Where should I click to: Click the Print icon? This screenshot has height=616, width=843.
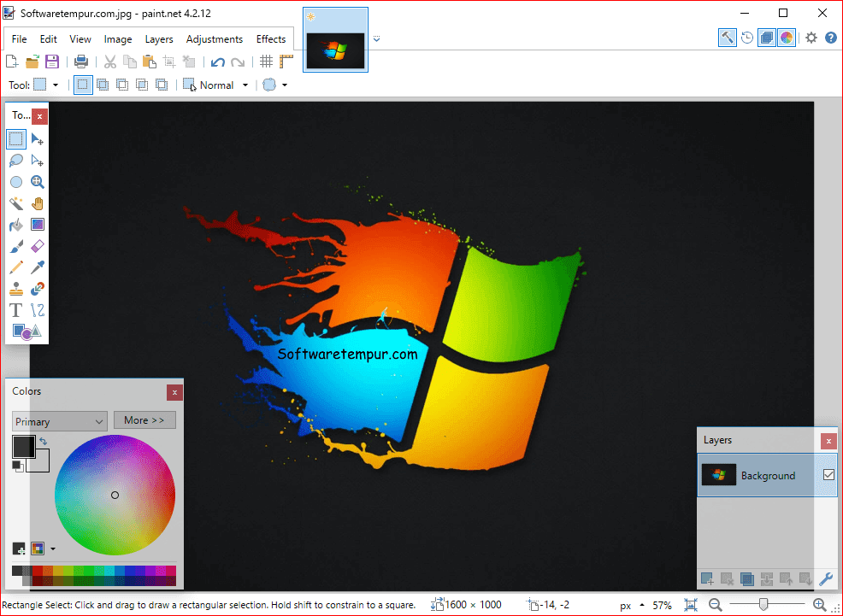pos(81,62)
